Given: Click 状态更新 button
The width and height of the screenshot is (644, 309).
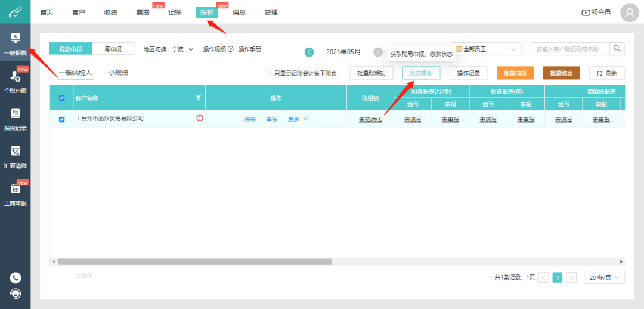Looking at the screenshot, I should (x=422, y=73).
